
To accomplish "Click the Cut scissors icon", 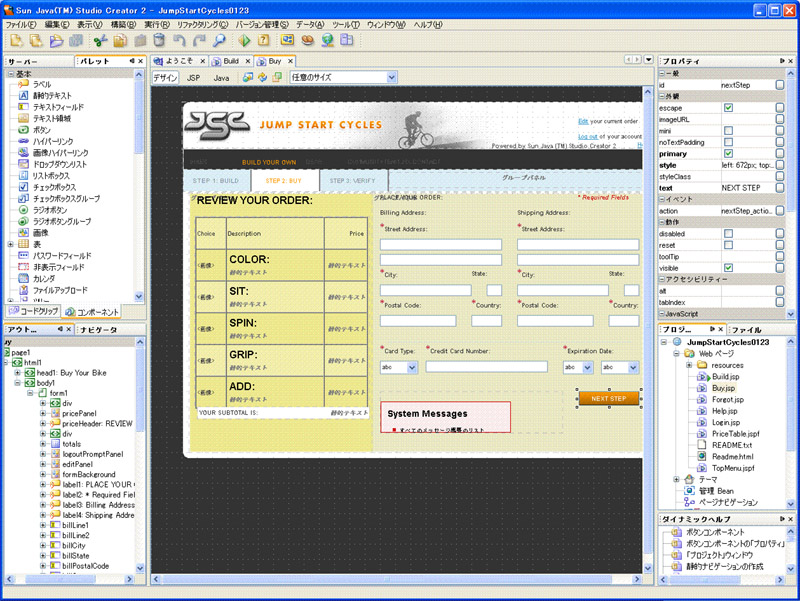I will 100,41.
